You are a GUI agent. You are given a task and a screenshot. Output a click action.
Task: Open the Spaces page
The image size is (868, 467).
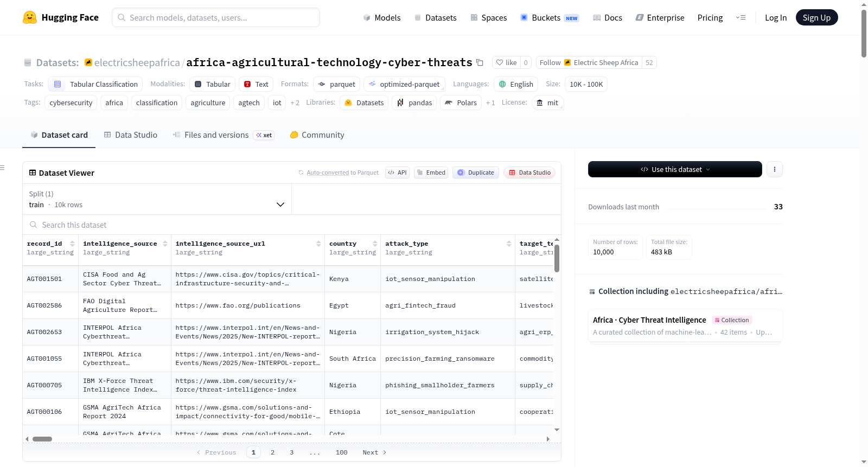click(488, 17)
